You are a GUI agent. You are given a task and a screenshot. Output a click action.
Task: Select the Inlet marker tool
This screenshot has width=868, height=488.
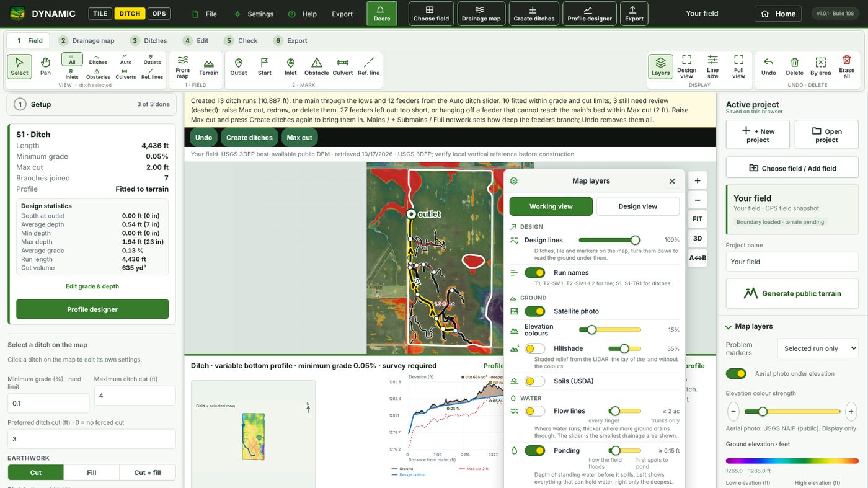291,66
